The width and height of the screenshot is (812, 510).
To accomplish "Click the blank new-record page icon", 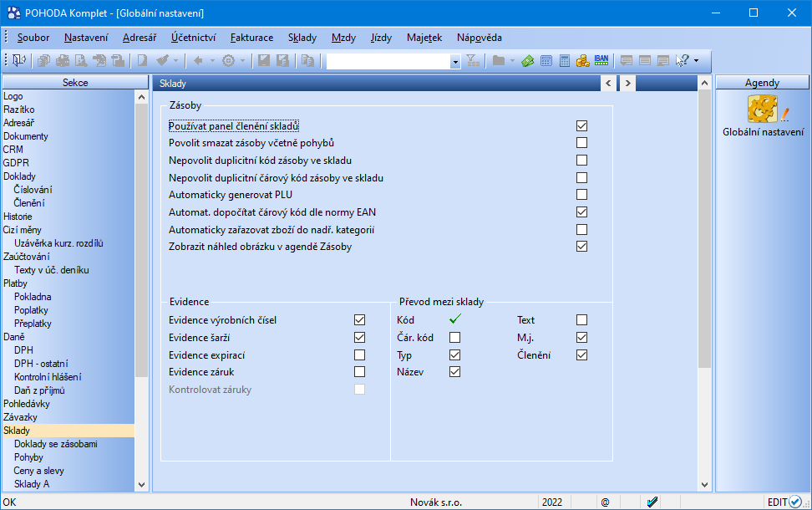I will [142, 61].
